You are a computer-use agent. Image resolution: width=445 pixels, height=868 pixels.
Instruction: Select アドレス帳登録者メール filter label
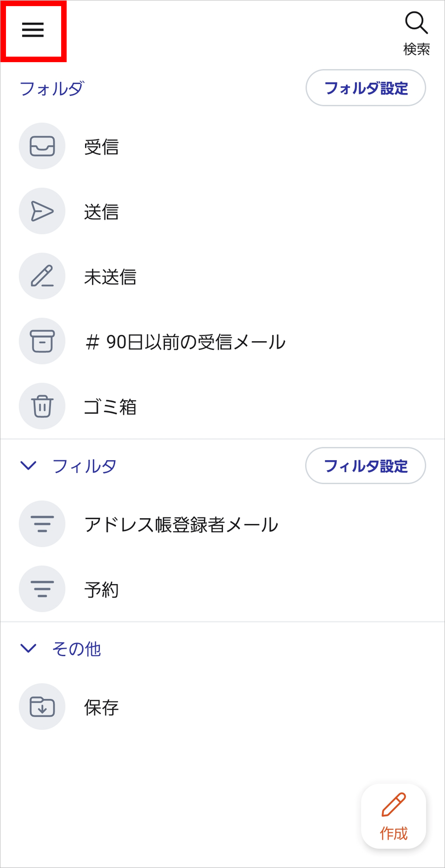[x=181, y=524]
